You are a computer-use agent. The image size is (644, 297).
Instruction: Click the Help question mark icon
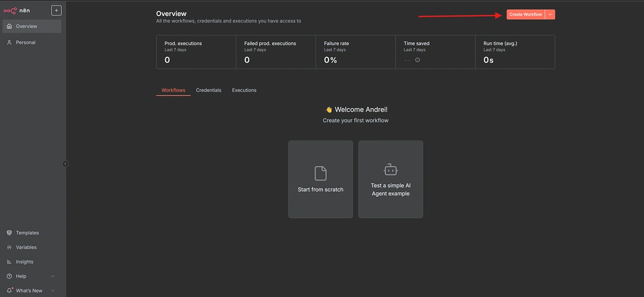pos(9,276)
